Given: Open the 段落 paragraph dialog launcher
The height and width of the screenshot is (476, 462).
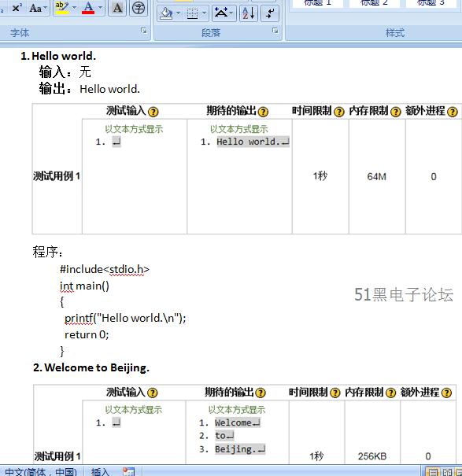Looking at the screenshot, I should pyautogui.click(x=275, y=31).
